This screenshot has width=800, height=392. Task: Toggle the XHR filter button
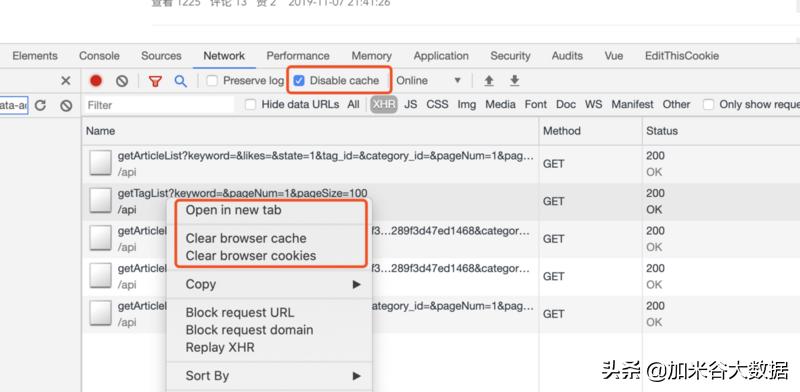point(384,105)
